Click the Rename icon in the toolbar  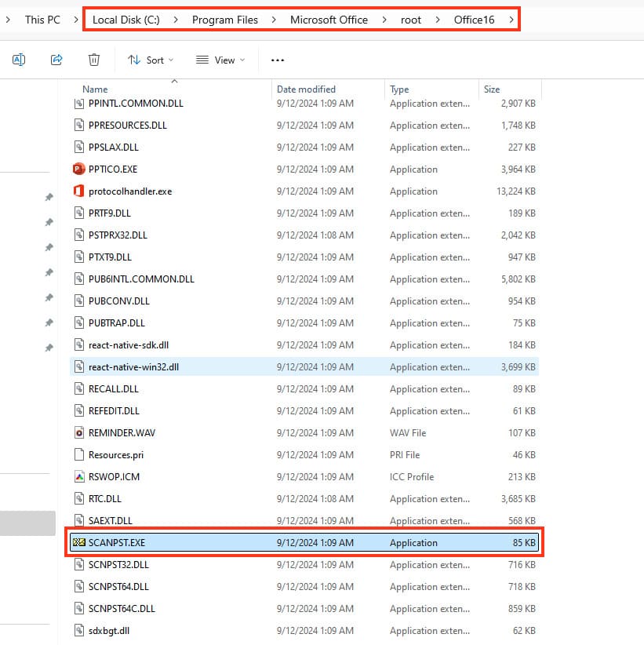click(19, 60)
